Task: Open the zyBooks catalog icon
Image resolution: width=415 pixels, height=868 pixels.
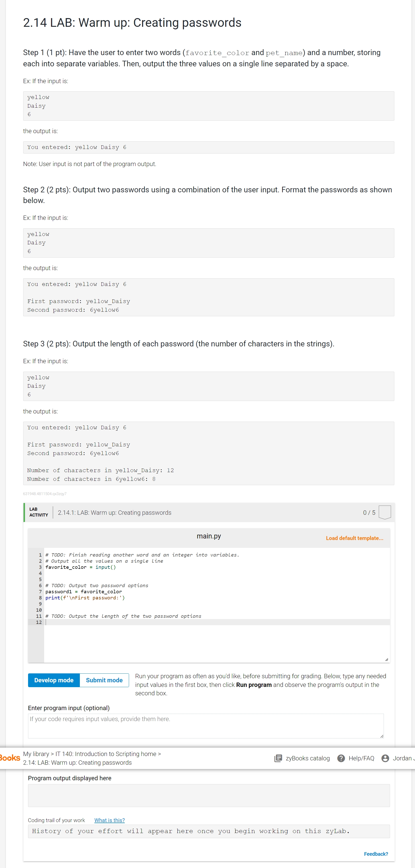Action: 278,758
